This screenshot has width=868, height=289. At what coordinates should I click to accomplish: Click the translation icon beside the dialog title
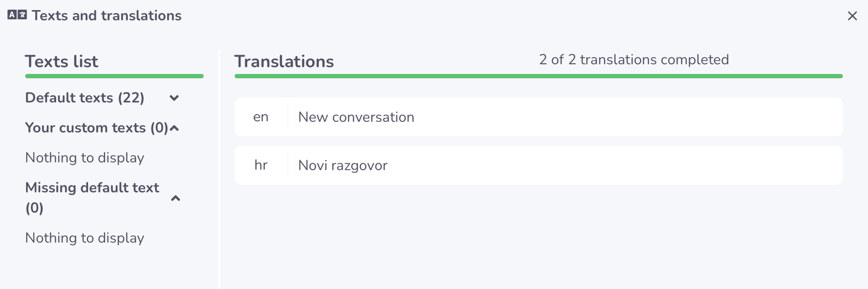pyautogui.click(x=17, y=15)
